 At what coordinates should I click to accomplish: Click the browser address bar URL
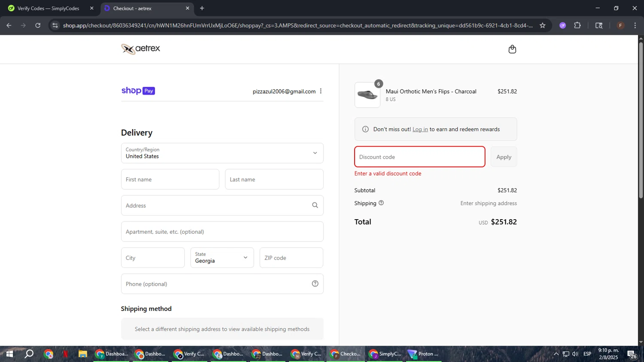pos(298,25)
